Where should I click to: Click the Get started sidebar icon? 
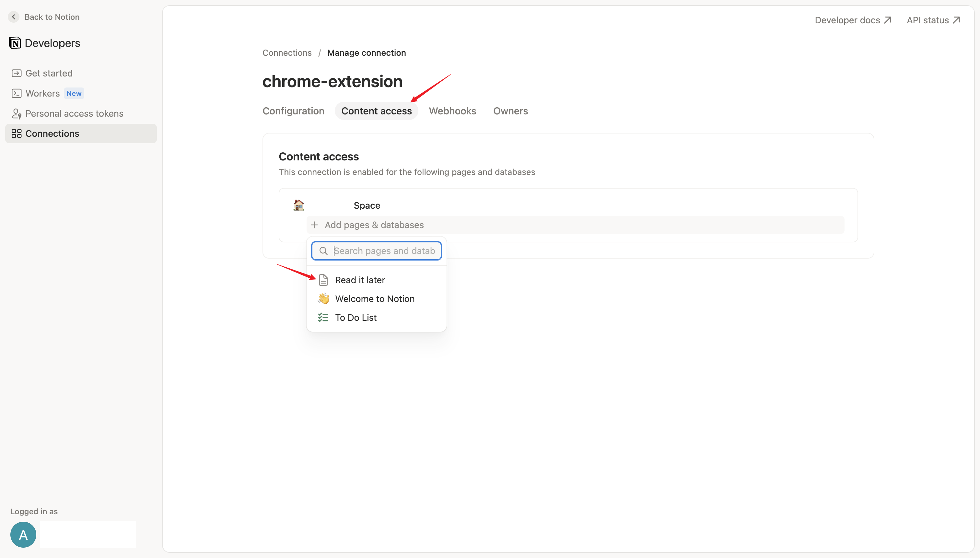click(x=17, y=73)
